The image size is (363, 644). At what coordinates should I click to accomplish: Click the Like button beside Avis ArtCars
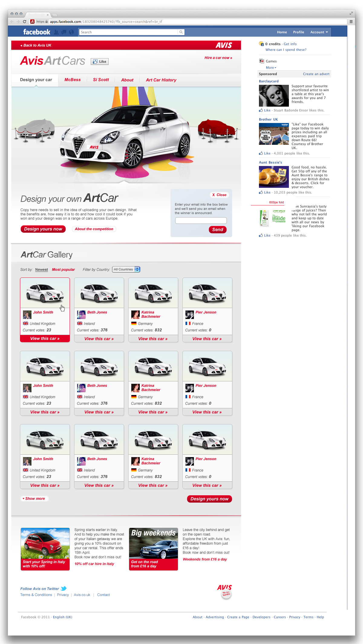pos(100,61)
